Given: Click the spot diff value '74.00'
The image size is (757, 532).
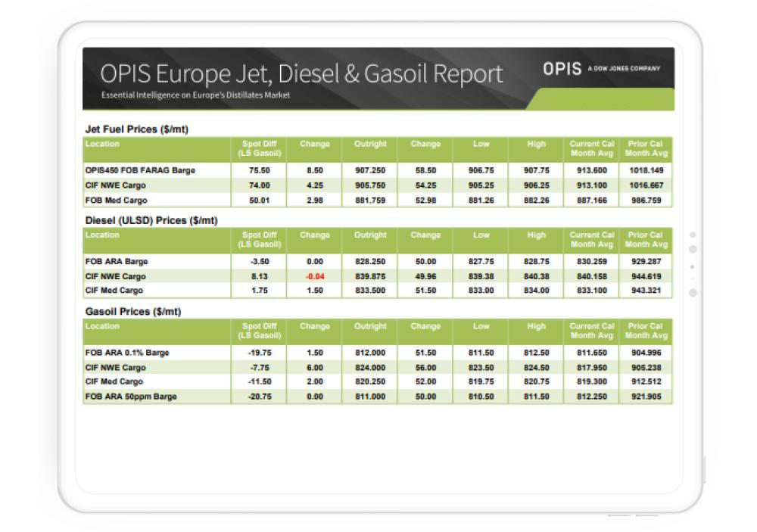Looking at the screenshot, I should tap(259, 185).
